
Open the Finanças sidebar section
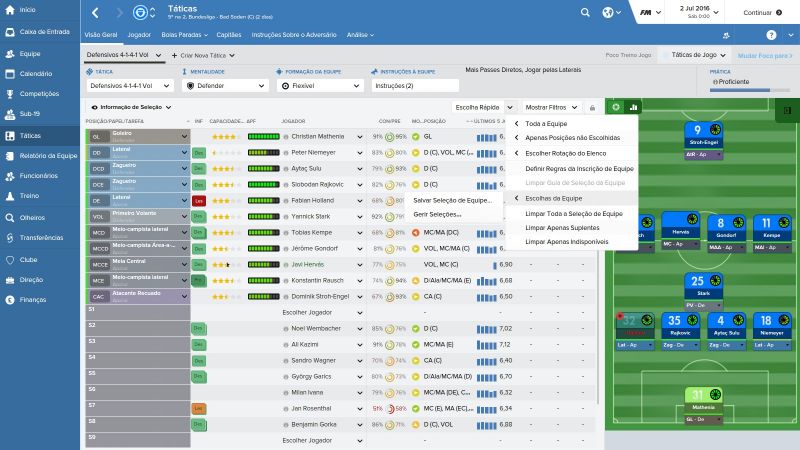[x=32, y=299]
